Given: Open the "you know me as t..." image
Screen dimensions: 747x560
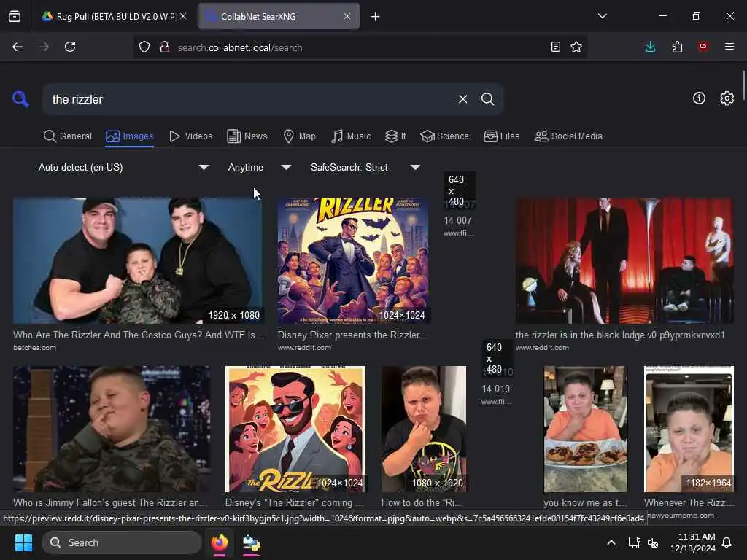Looking at the screenshot, I should pyautogui.click(x=586, y=429).
